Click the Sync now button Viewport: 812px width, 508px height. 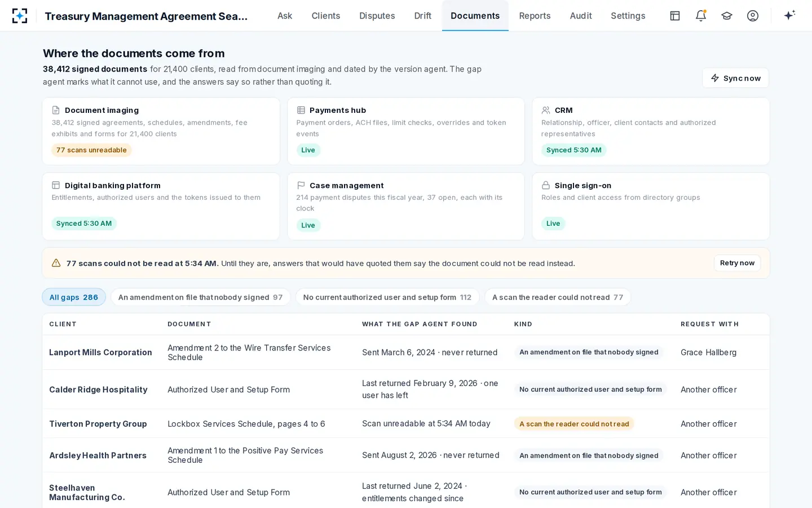coord(735,78)
